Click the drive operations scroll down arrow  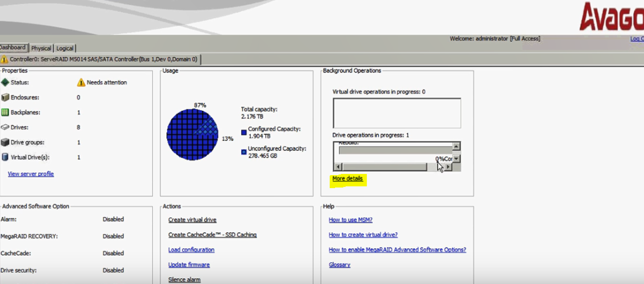(457, 158)
